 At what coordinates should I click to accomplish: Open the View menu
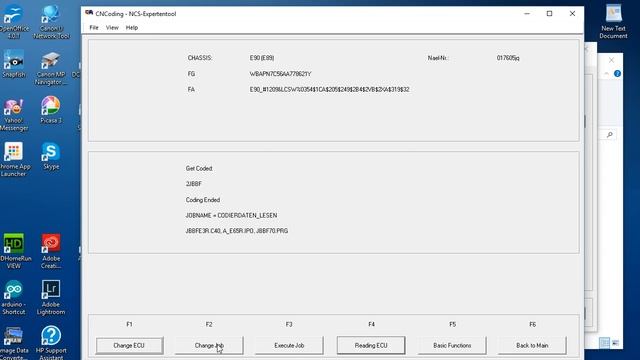click(x=112, y=28)
